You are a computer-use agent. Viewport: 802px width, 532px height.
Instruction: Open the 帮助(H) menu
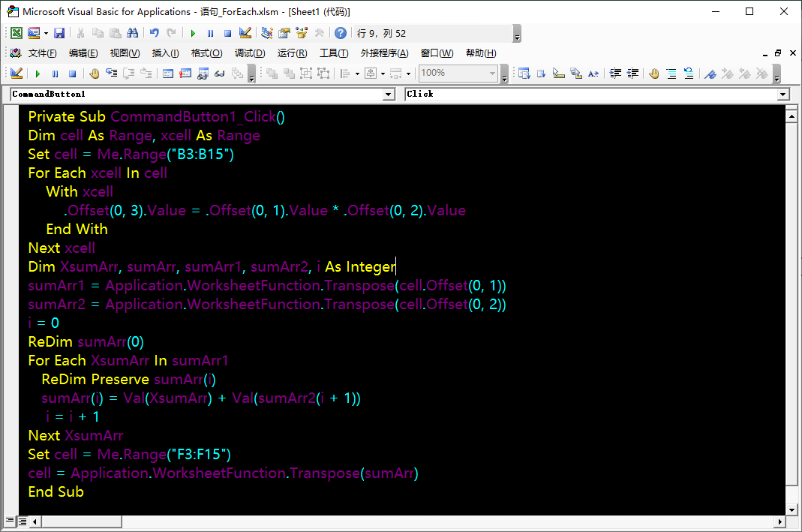coord(481,53)
